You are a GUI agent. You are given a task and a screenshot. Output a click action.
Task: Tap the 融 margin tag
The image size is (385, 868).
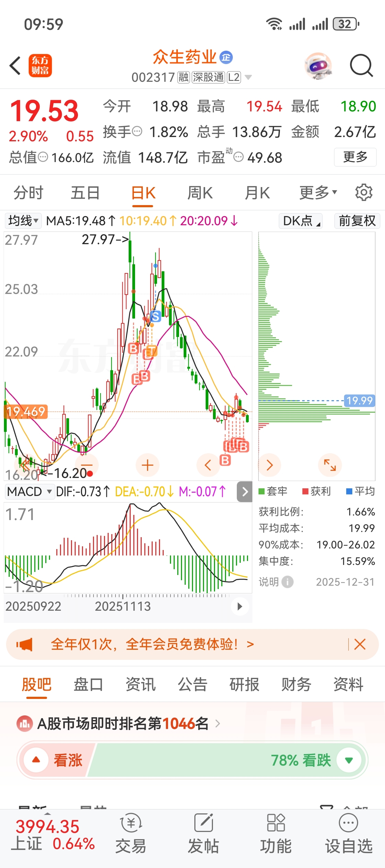184,78
